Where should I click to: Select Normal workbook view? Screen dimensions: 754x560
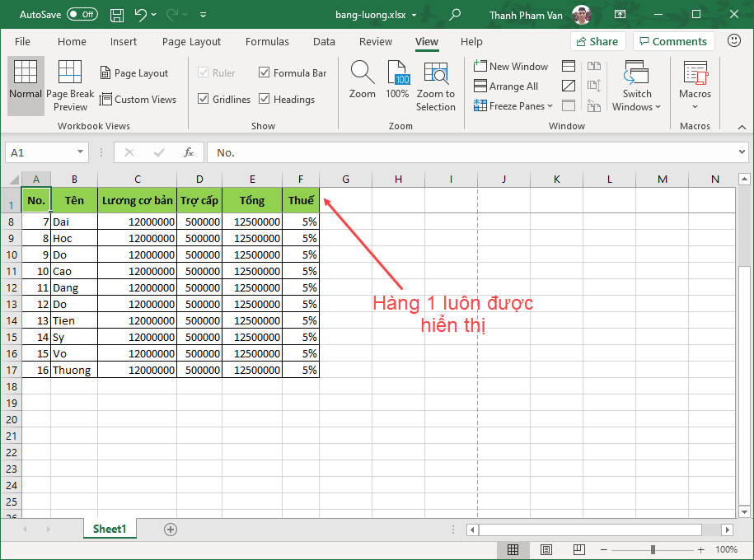[26, 86]
